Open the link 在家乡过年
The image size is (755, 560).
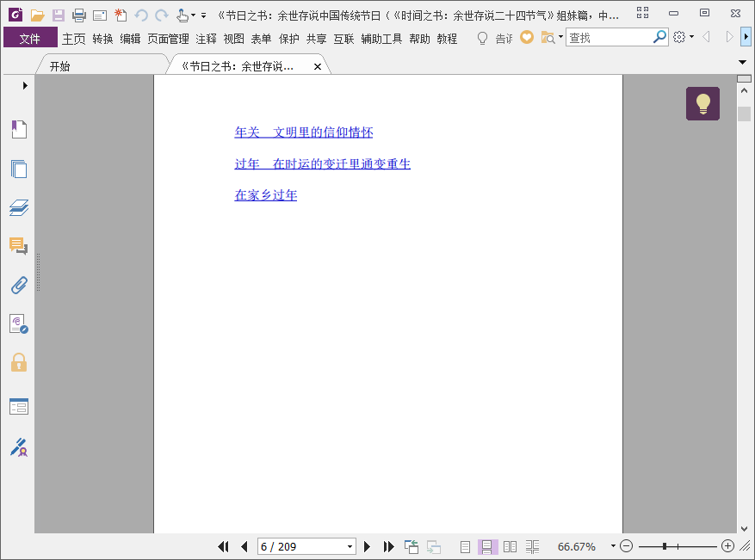pyautogui.click(x=266, y=195)
